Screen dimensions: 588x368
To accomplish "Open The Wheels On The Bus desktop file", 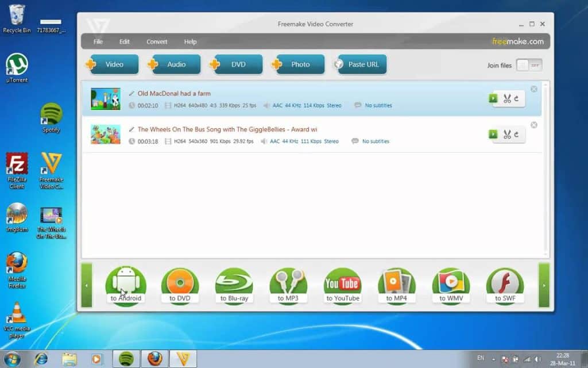I will (x=51, y=223).
